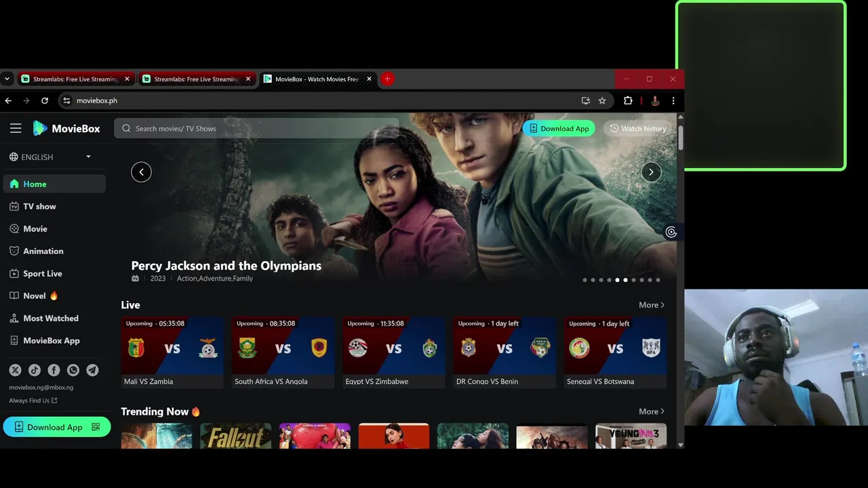Close the second Streamlabs tab

click(x=248, y=79)
